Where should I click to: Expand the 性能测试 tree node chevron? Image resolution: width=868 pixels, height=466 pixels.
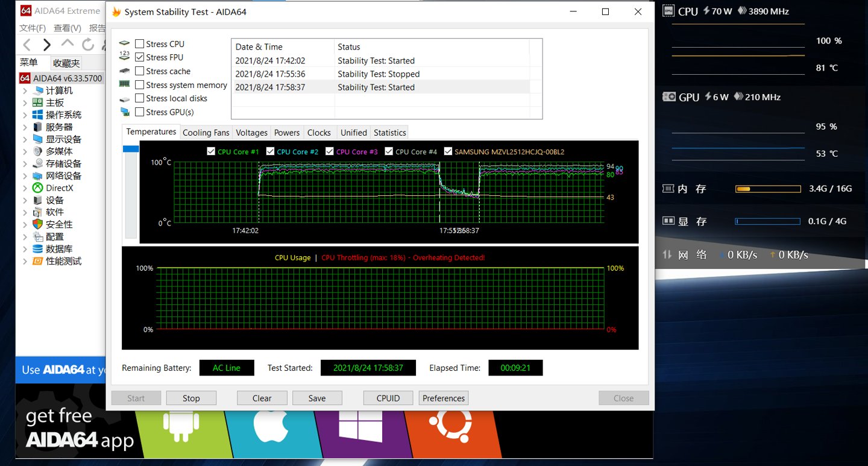(x=25, y=261)
